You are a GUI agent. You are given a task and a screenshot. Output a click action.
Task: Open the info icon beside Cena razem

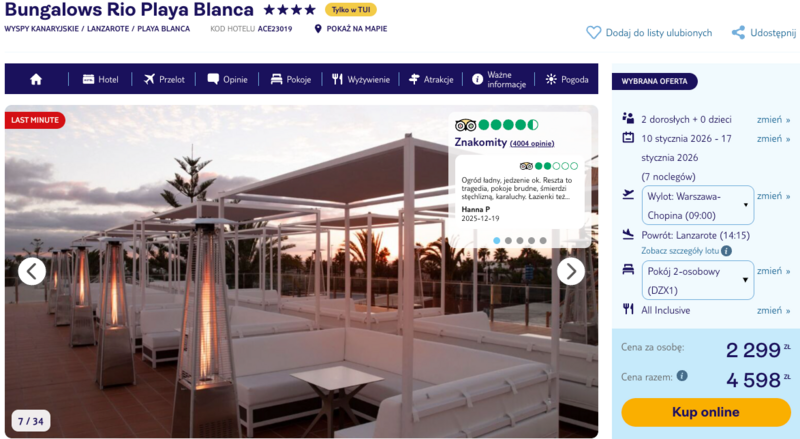(682, 376)
